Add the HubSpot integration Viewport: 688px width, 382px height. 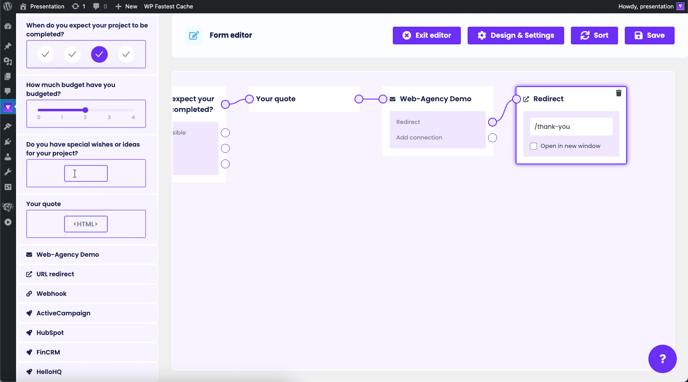click(87, 333)
